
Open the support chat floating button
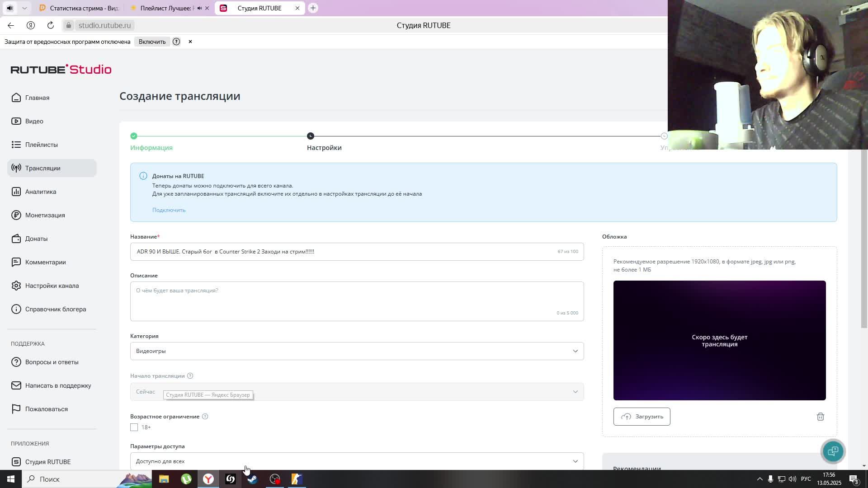tap(833, 451)
